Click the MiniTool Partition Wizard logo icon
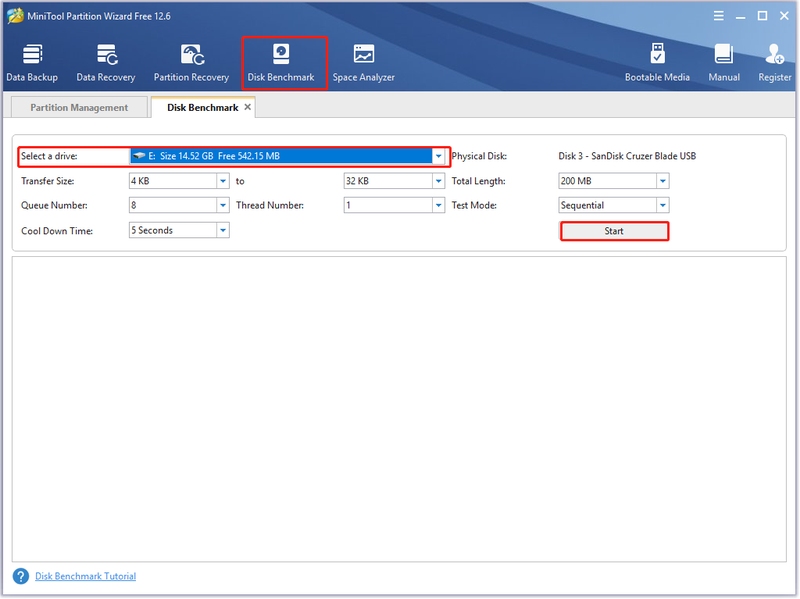The width and height of the screenshot is (800, 599). pos(15,16)
